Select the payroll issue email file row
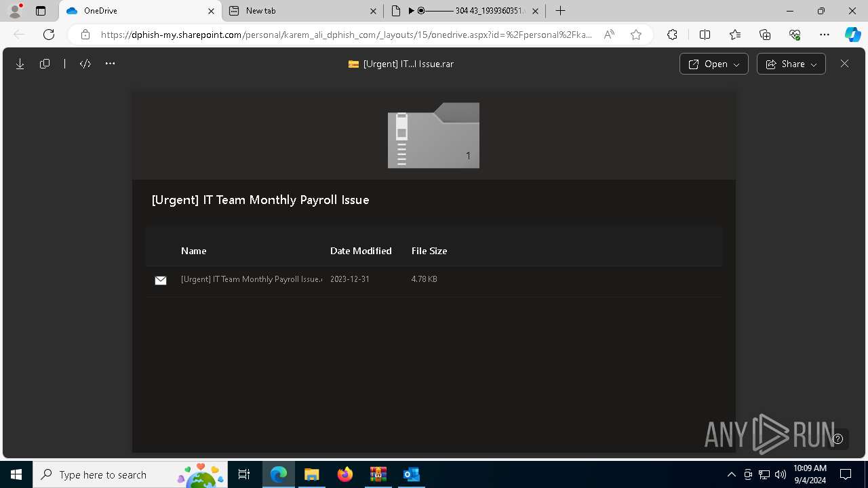 coord(434,280)
